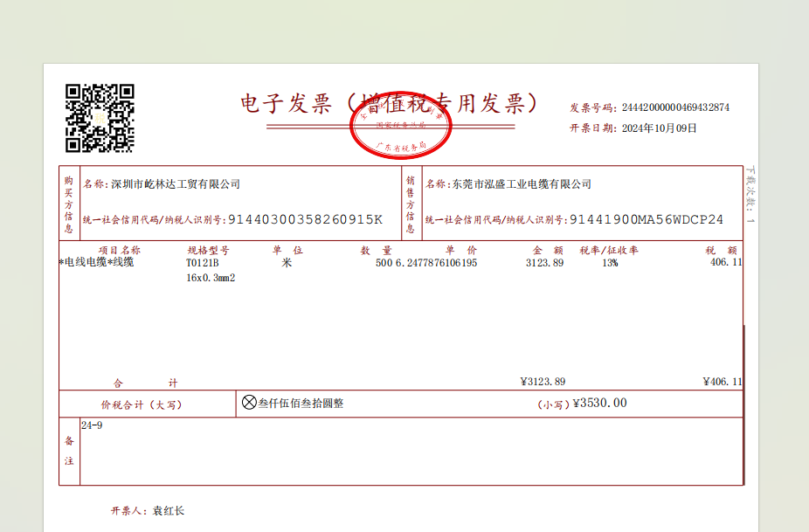Viewport: 809px width, 532px height.
Task: Click the item row tax 406.11
Action: click(x=726, y=262)
